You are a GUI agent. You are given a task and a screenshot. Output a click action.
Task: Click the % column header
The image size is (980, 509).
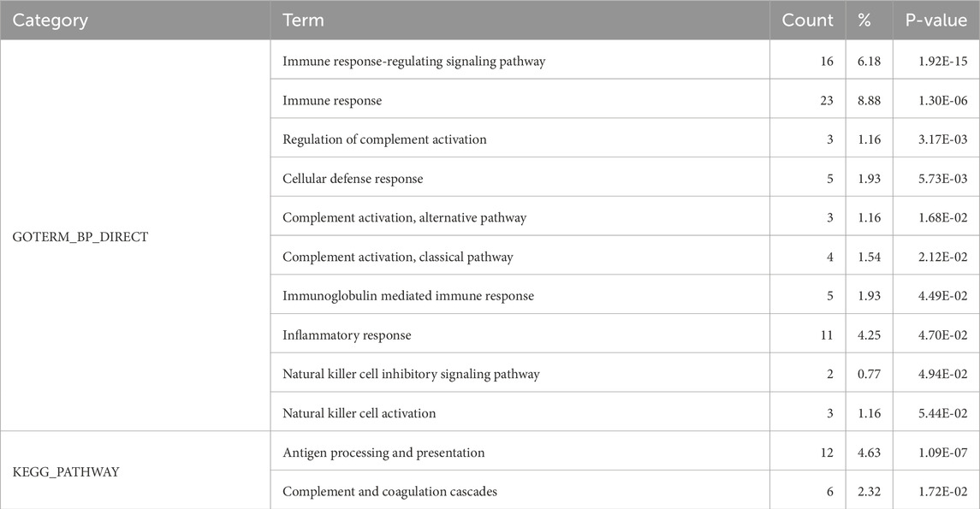[x=864, y=21]
